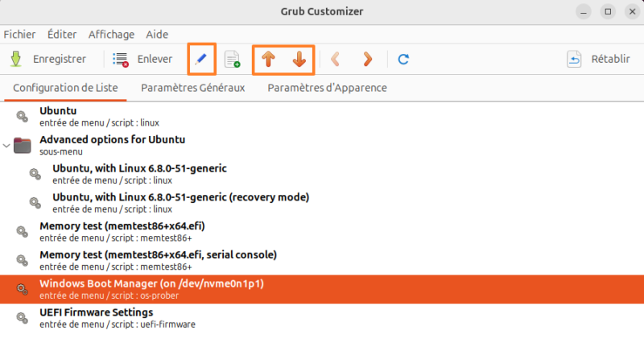
Task: Click the pencil edit entry icon
Action: coord(200,59)
